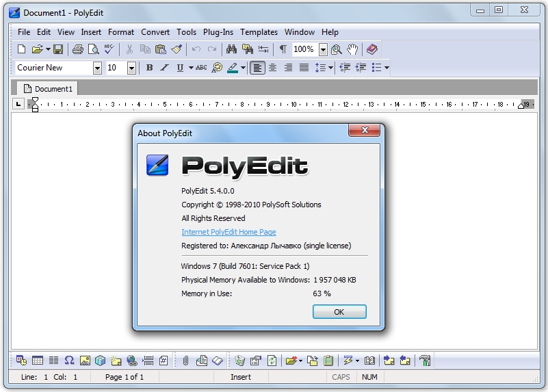The image size is (548, 392).
Task: Open the purple help book icon
Action: (372, 49)
